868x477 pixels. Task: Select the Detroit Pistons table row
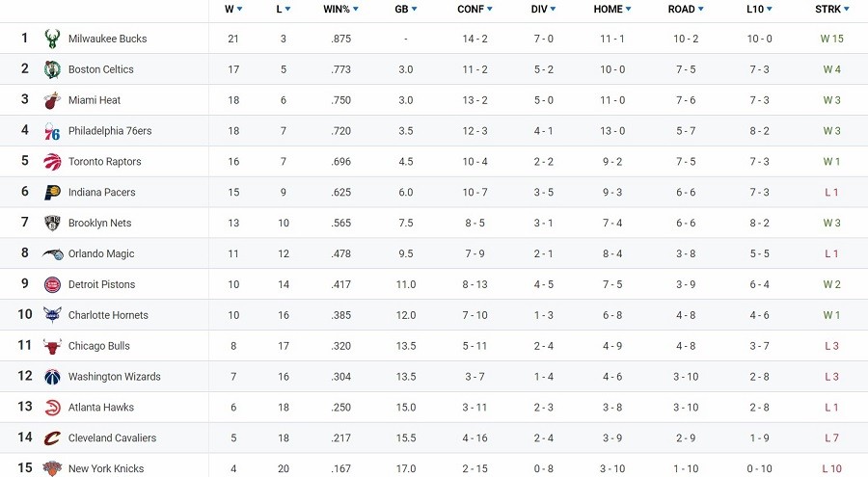434,284
